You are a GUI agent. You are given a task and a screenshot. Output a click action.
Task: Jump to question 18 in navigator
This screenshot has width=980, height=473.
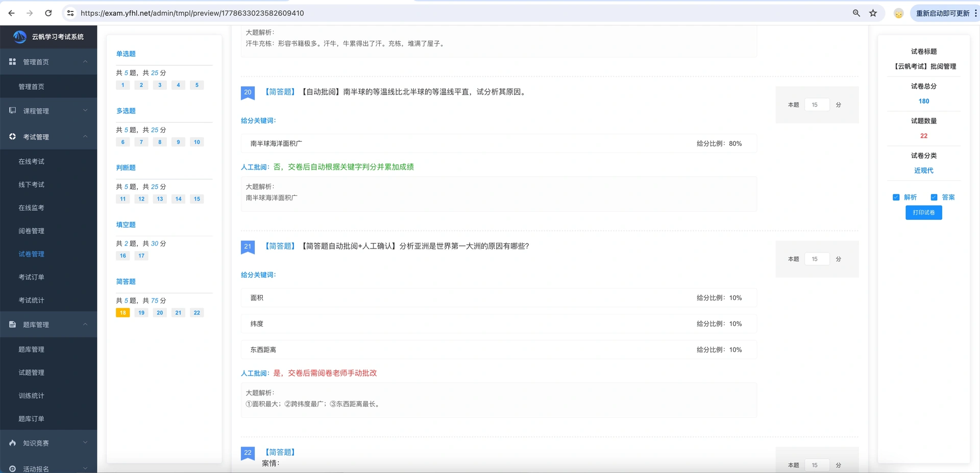[x=122, y=313]
